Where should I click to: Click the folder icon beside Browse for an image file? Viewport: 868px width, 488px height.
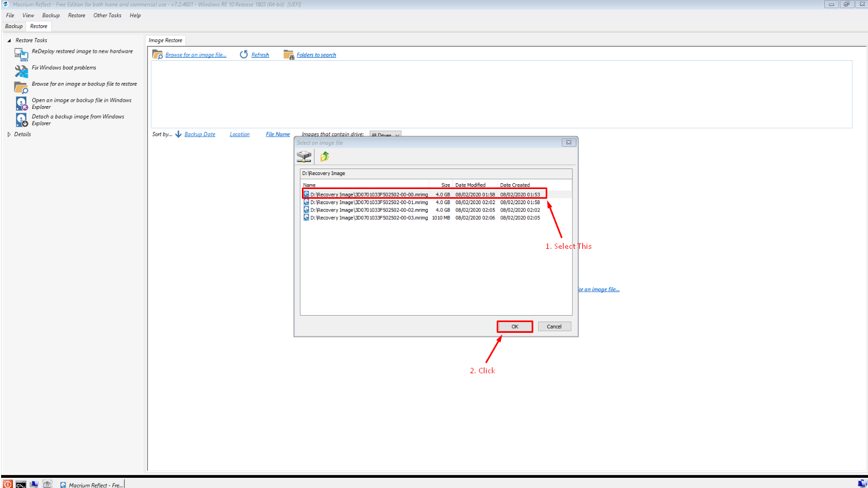158,54
